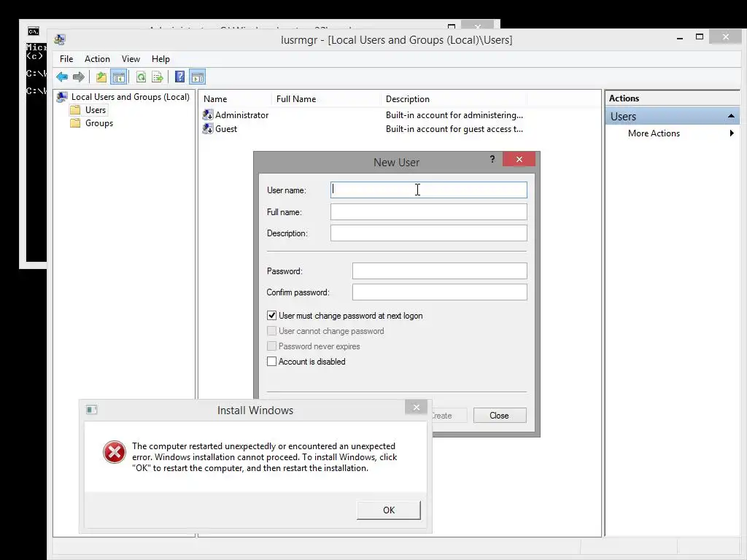Click the Password input field

coord(440,271)
